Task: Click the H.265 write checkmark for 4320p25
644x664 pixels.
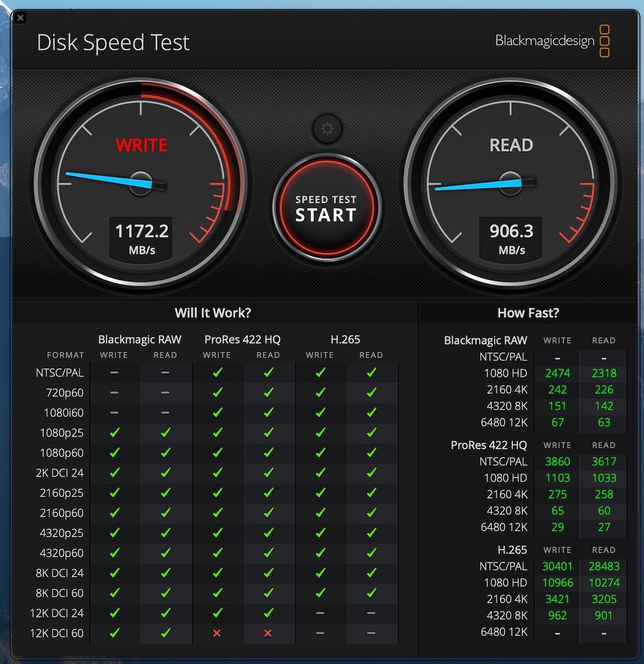Action: coord(320,533)
